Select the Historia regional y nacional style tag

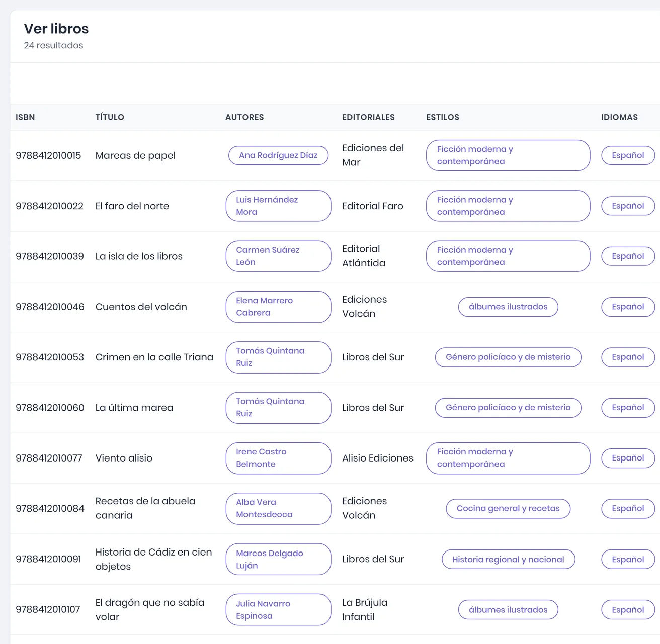pos(508,559)
